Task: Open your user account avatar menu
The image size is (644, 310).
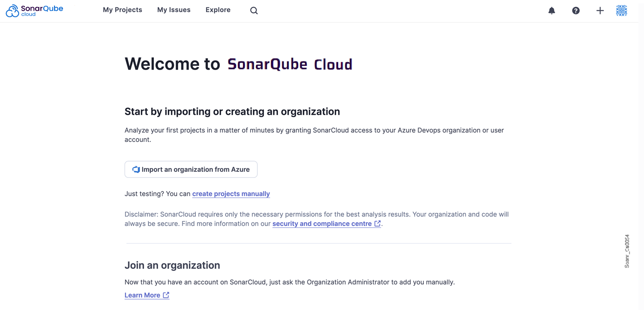Action: point(622,10)
